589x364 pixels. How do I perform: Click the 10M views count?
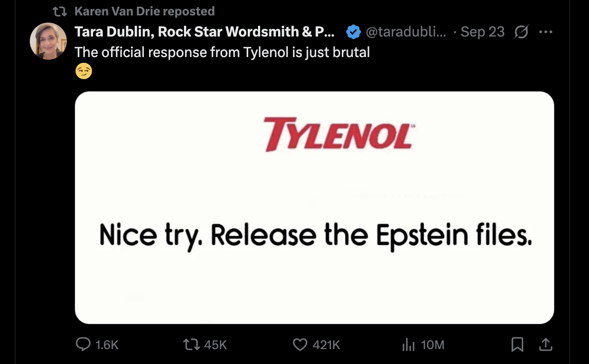pos(431,345)
